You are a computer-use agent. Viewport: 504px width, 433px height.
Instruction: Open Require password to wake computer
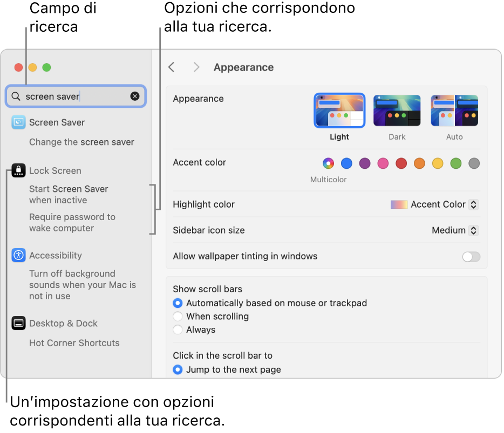coord(72,222)
